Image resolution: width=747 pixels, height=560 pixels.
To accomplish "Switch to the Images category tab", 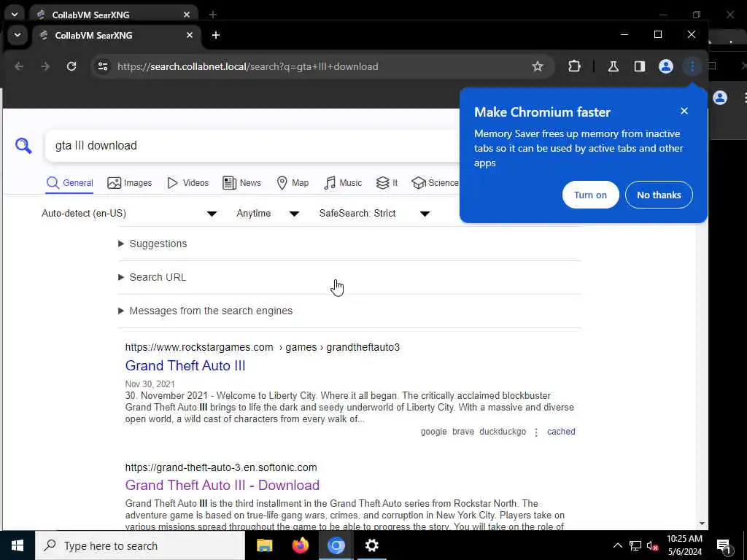I will 130,183.
